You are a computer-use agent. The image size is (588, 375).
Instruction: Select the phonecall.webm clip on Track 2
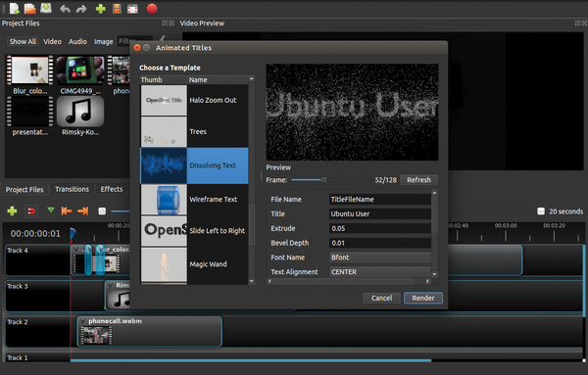coord(150,331)
